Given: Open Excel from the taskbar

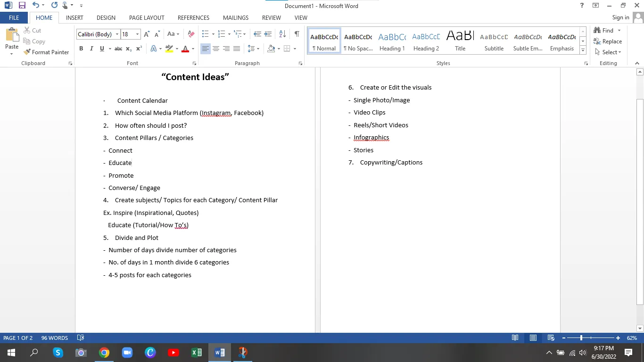Looking at the screenshot, I should (197, 353).
